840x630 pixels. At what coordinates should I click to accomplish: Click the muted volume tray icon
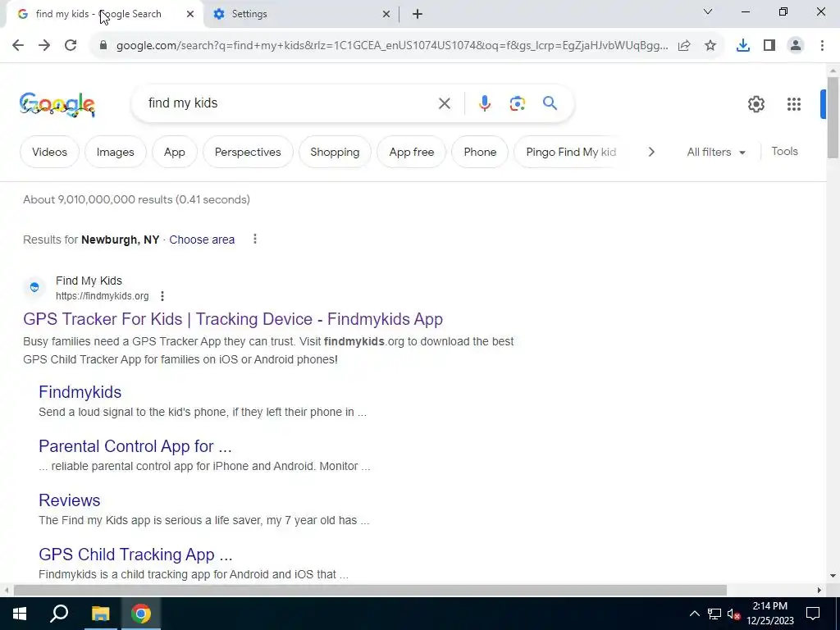click(734, 614)
